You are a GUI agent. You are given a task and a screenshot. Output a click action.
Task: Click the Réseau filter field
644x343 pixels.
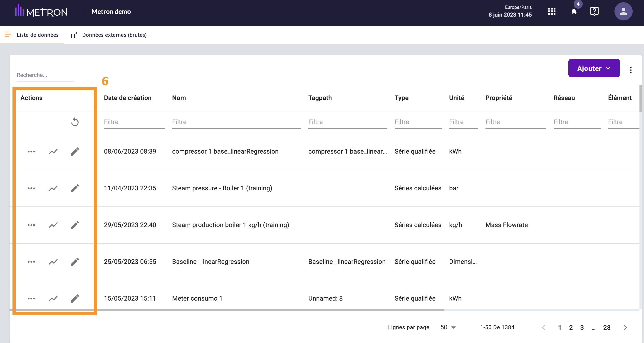(x=577, y=122)
